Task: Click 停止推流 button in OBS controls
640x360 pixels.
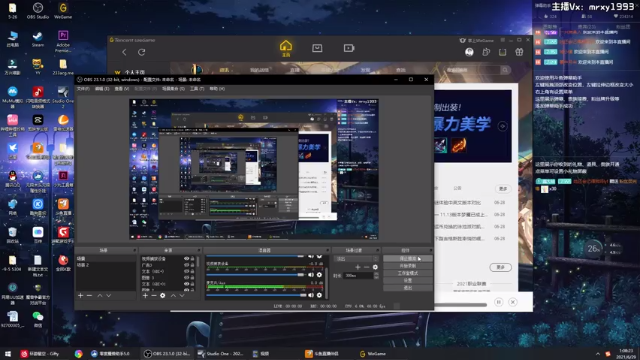Action: click(x=408, y=259)
